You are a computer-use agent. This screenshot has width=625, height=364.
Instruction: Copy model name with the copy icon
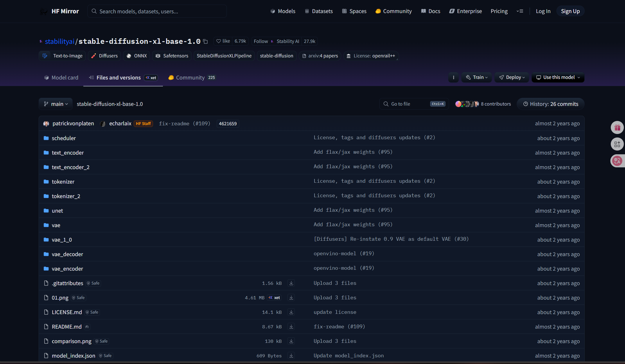point(205,41)
